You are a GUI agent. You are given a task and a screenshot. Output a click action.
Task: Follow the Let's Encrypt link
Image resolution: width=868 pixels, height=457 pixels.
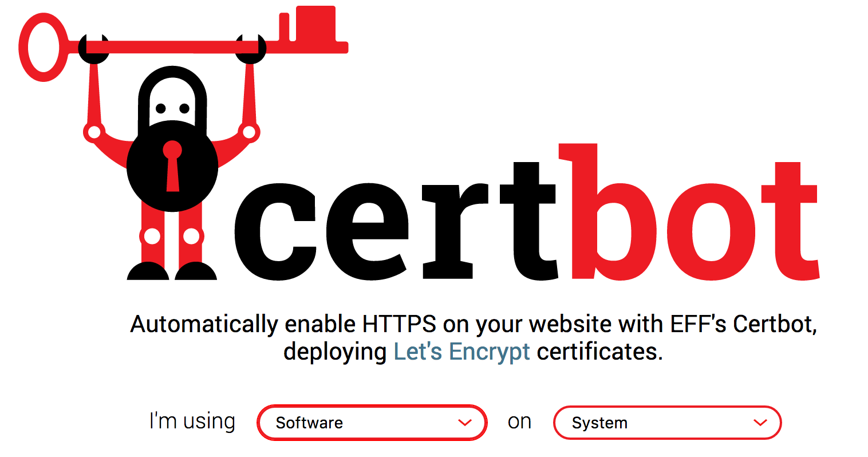461,352
